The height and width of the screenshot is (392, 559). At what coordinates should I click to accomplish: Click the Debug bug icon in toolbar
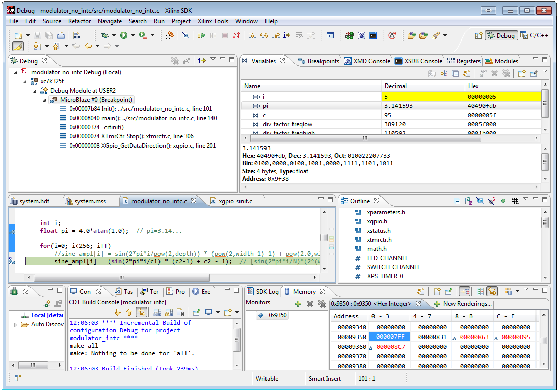[x=104, y=35]
